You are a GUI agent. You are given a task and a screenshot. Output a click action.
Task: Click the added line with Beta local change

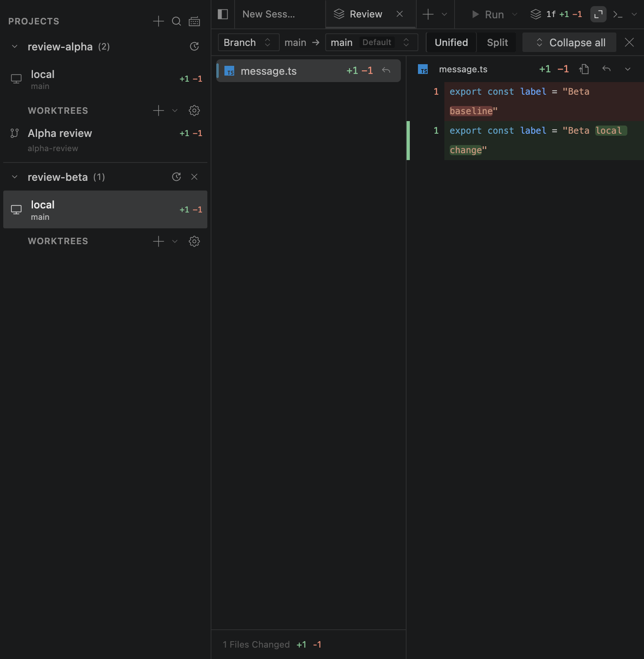click(x=544, y=140)
